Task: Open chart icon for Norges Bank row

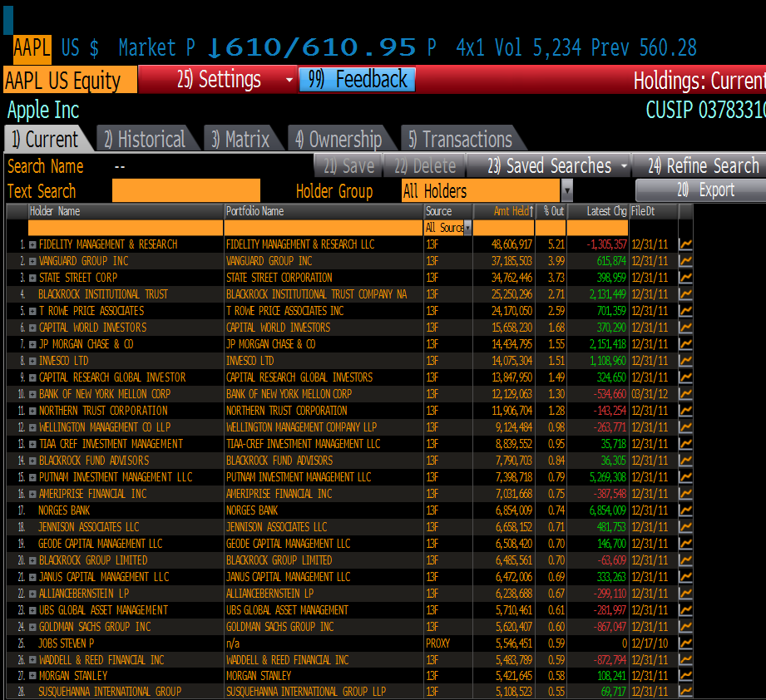Action: coord(685,510)
